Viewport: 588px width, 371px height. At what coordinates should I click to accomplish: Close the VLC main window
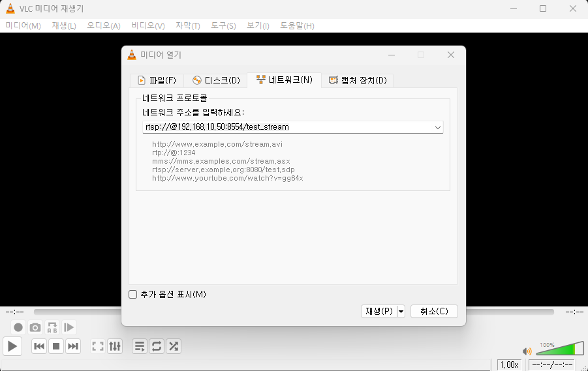[572, 8]
